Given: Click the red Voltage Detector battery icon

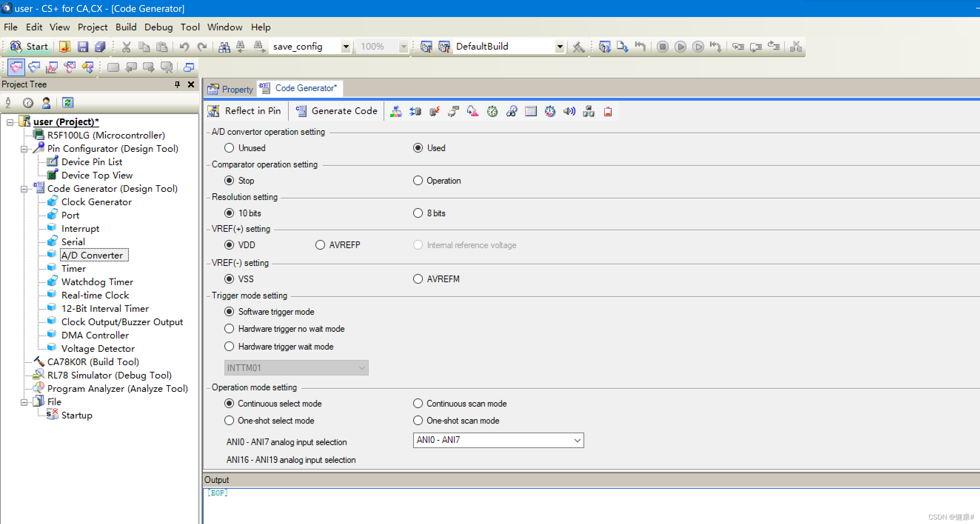Looking at the screenshot, I should coord(608,111).
